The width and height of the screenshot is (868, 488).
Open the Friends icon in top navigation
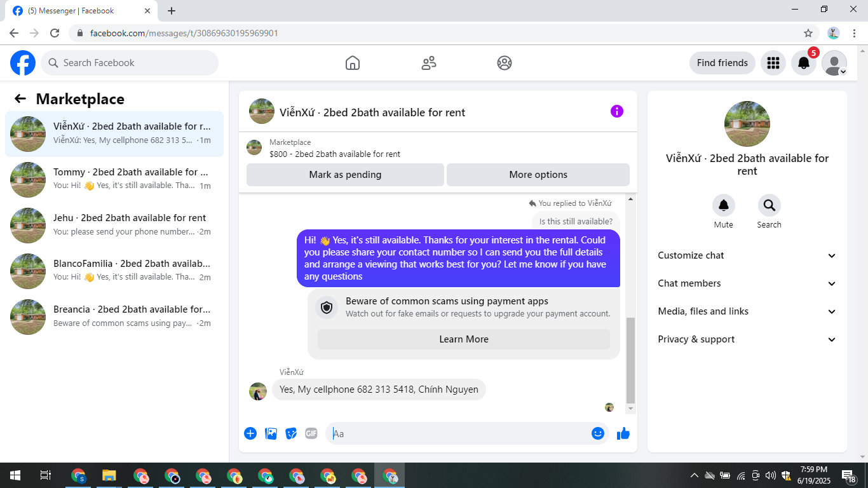pos(429,63)
